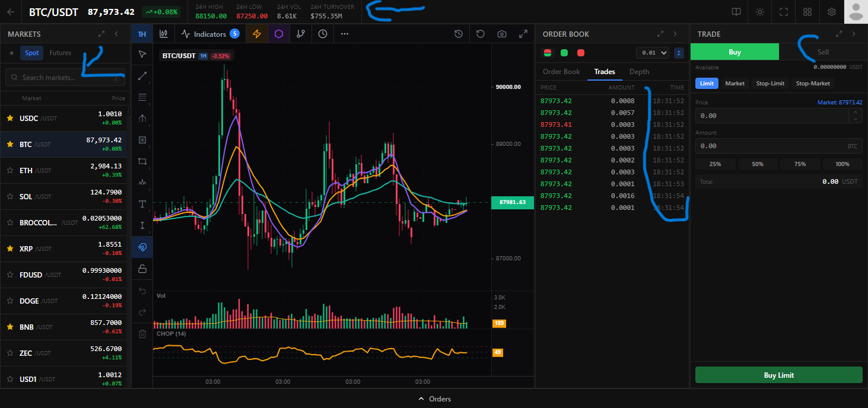Select the rectangle shape drawing tool
This screenshot has height=408, width=868.
(x=142, y=161)
